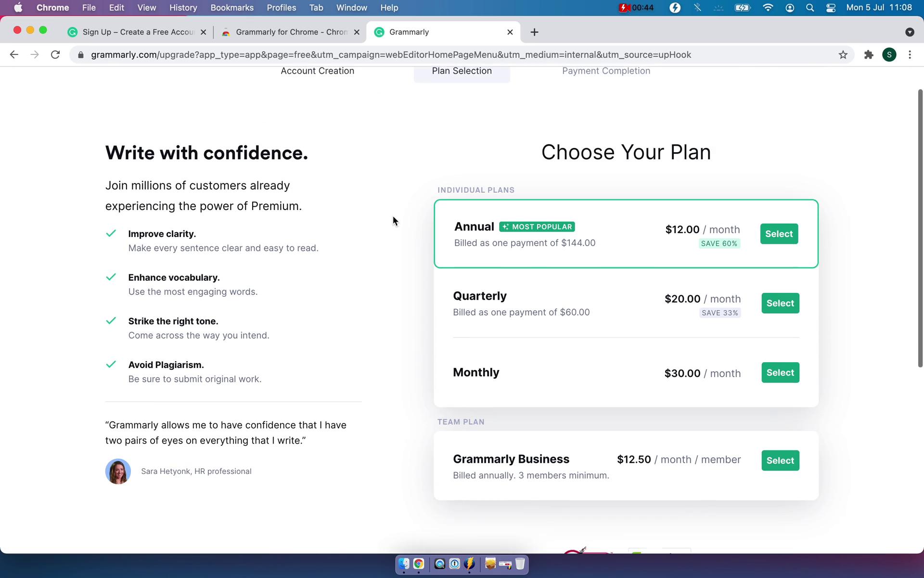Select the Grammarly Business plan
The width and height of the screenshot is (924, 578).
780,460
